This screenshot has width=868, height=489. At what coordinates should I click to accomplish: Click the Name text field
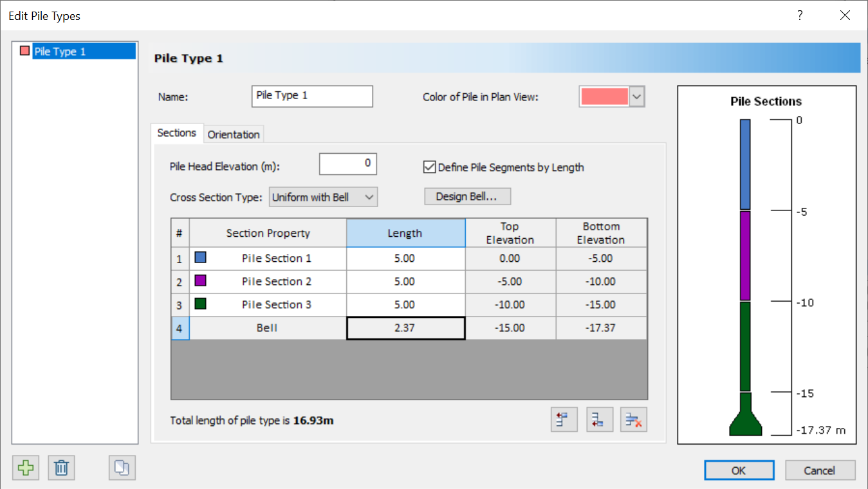312,96
